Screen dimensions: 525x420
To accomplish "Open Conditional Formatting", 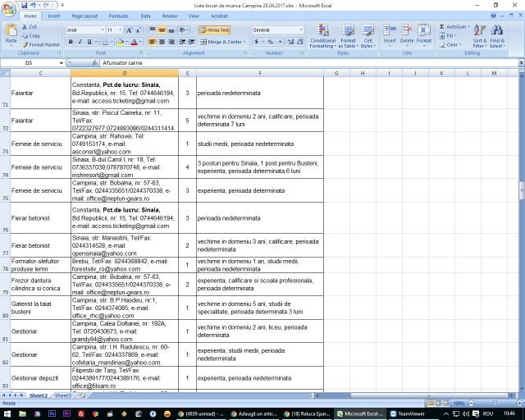I will coord(322,36).
